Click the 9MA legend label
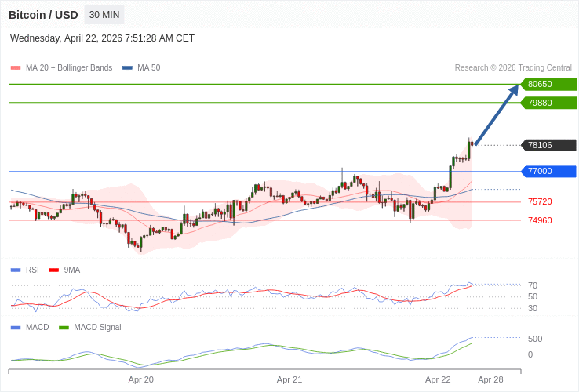This screenshot has height=392, width=579. point(72,270)
